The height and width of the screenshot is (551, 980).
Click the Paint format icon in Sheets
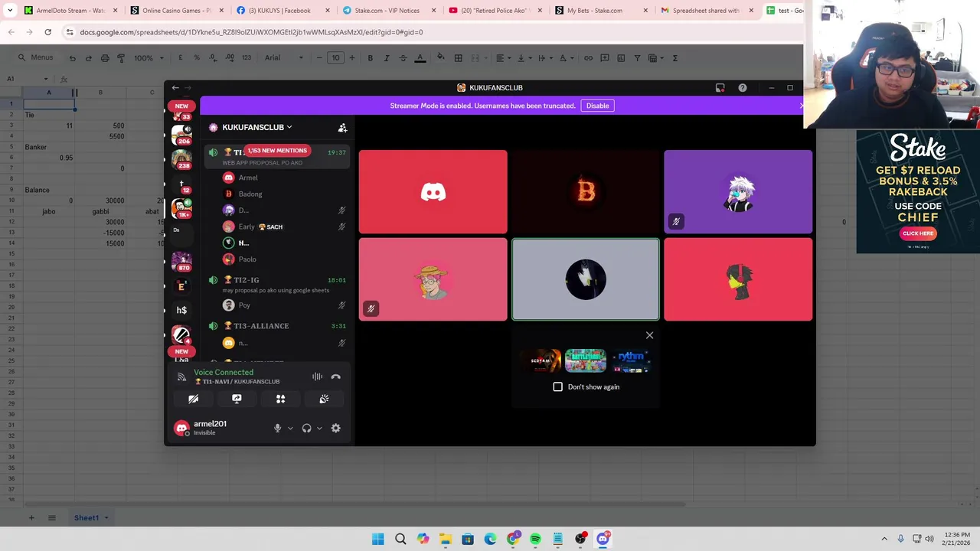[121, 58]
